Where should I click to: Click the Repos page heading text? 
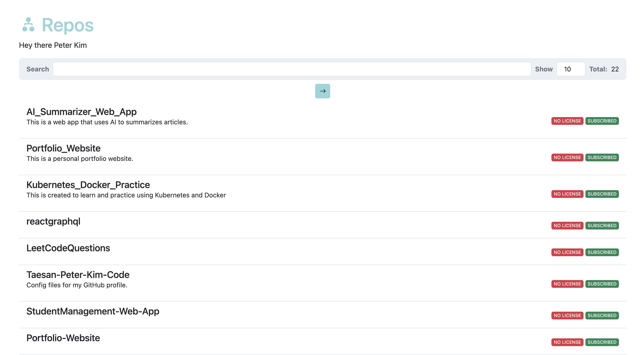[67, 25]
